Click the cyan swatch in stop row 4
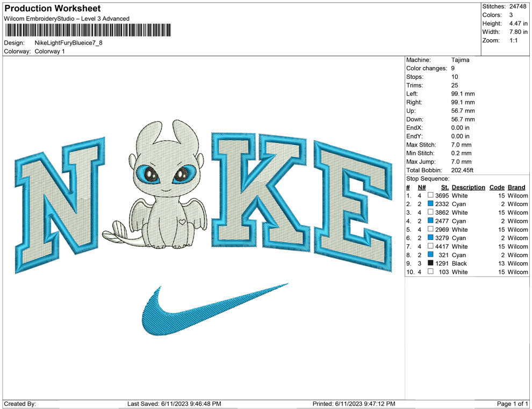Image resolution: width=532 pixels, height=409 pixels. [x=430, y=221]
